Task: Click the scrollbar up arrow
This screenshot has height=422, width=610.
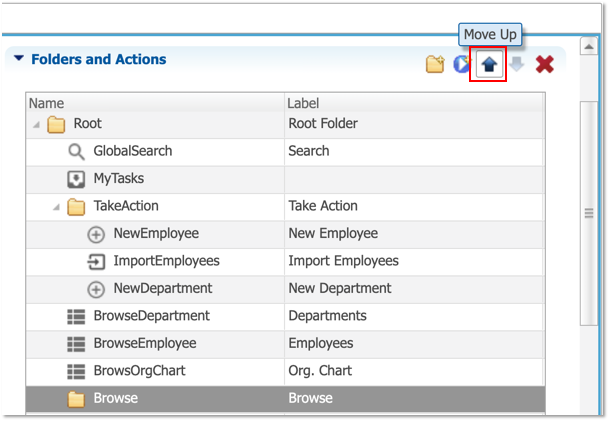Action: 589,47
